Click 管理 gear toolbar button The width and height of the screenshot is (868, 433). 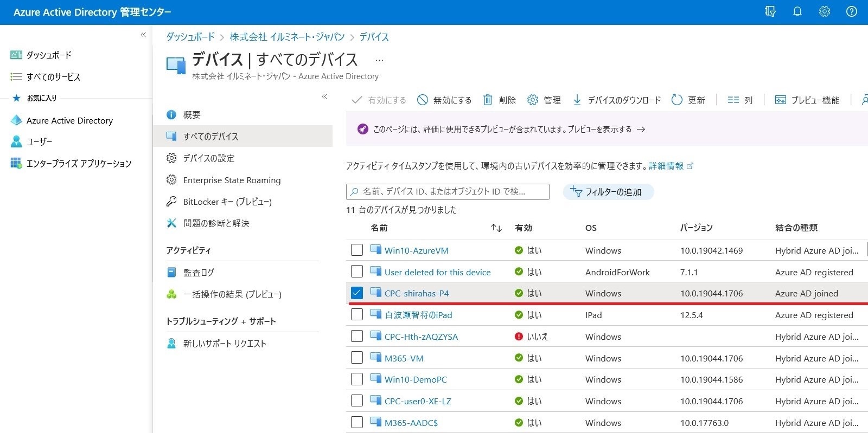click(544, 100)
